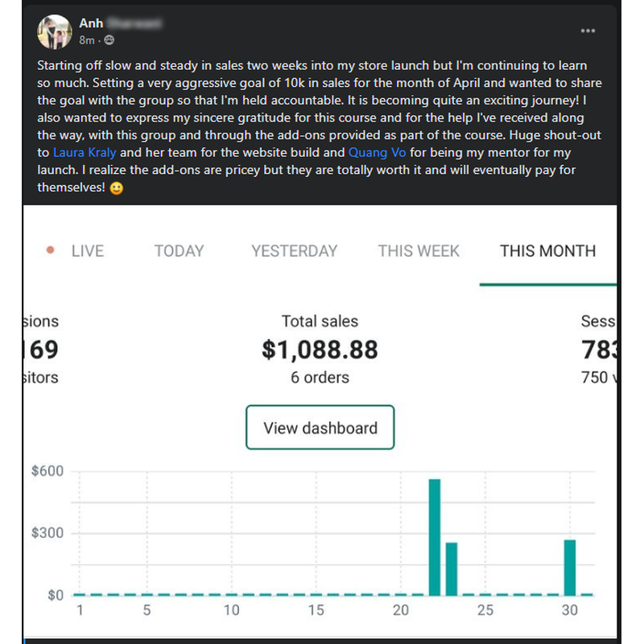Click Anh's name at the top of the post
This screenshot has width=644, height=644.
(90, 23)
